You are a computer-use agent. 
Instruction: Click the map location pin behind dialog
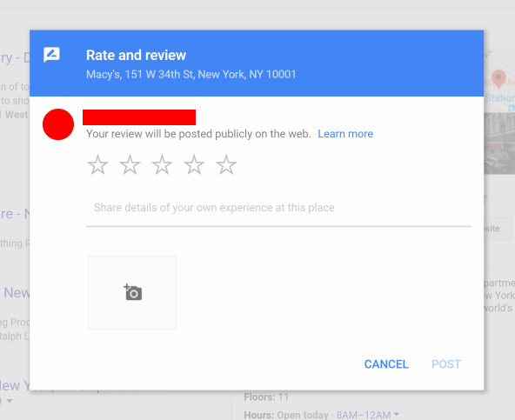[498, 79]
